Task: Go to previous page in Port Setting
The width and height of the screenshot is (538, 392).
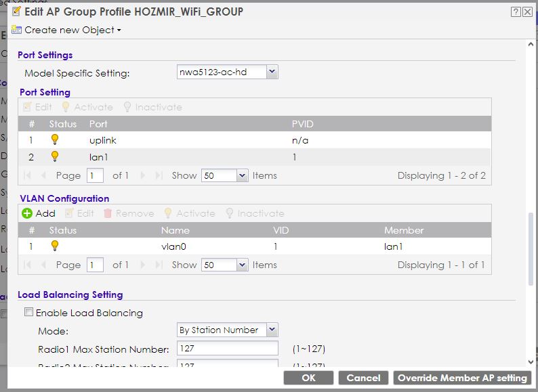Action: [43, 175]
